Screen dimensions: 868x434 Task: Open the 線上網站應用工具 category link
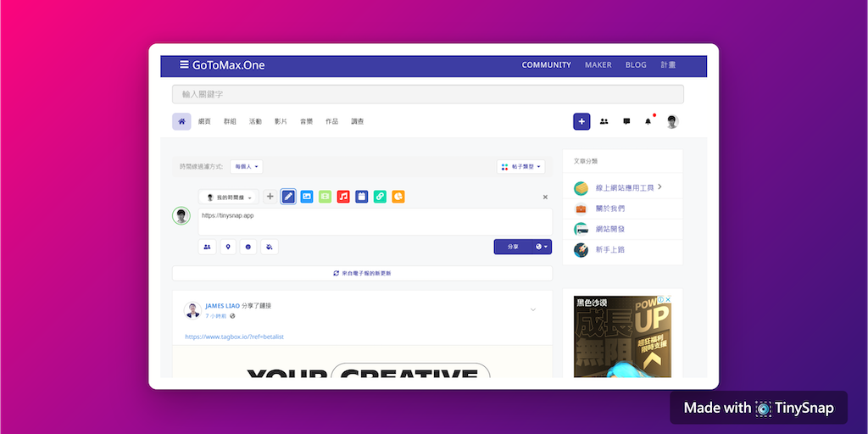625,188
